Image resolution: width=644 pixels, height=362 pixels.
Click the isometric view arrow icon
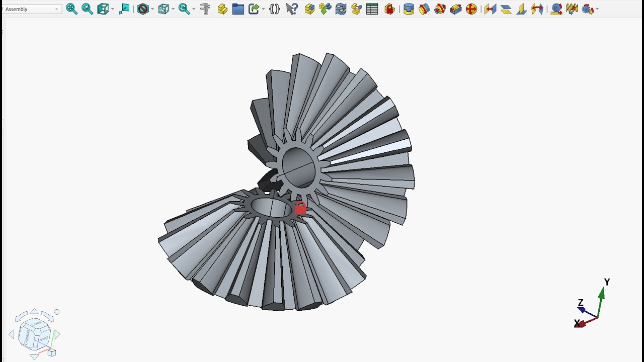[x=124, y=9]
